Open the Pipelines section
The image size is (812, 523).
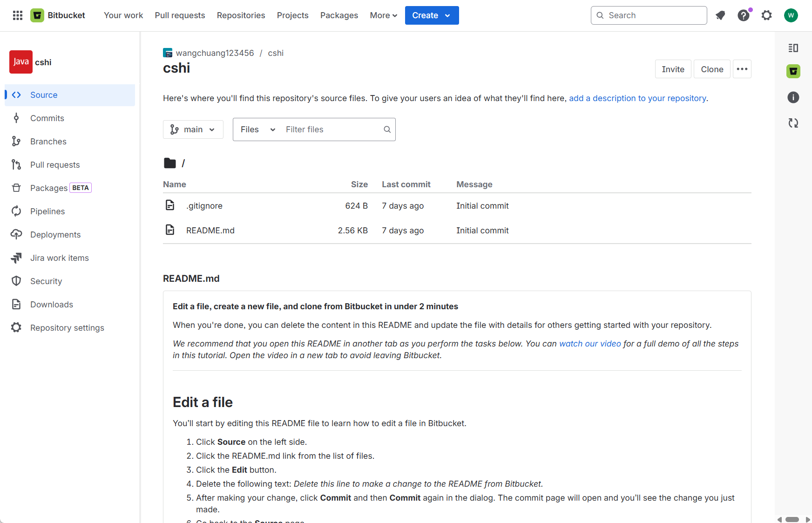pos(47,211)
